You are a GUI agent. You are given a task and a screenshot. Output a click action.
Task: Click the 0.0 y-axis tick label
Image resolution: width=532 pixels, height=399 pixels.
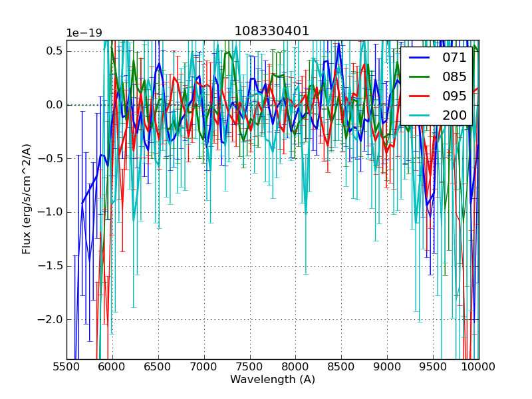[55, 105]
